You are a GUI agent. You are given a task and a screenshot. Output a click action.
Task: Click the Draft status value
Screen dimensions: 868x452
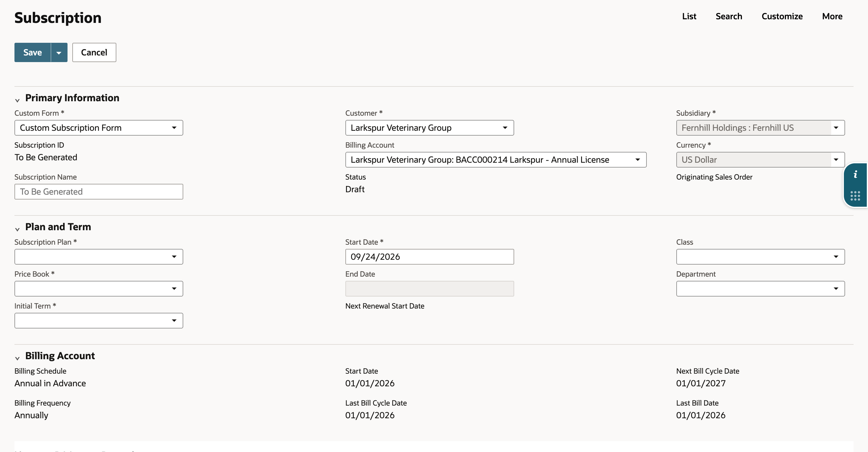pyautogui.click(x=355, y=189)
